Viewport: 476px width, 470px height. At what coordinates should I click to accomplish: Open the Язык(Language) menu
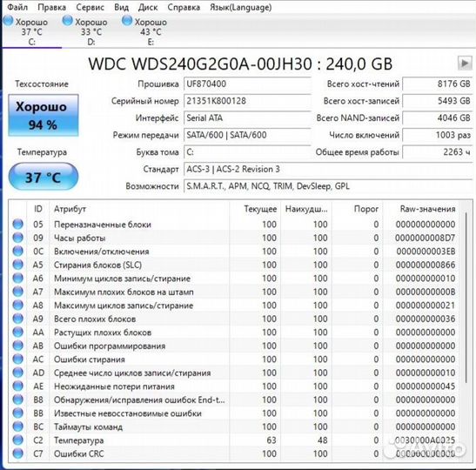point(241,7)
